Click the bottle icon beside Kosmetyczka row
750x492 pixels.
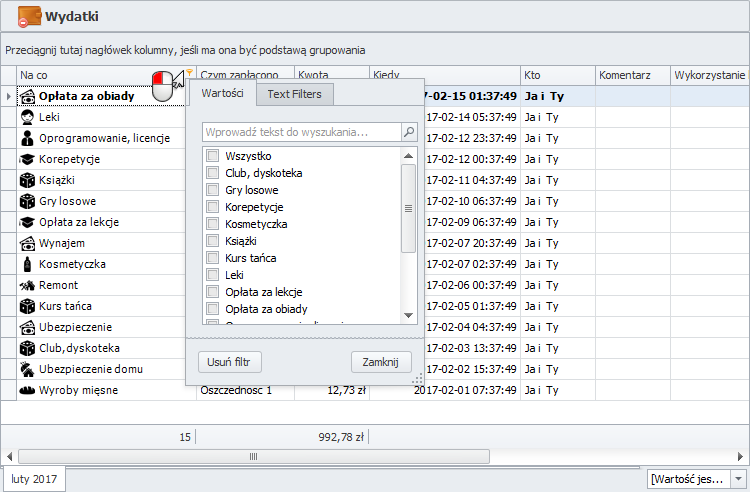point(28,264)
